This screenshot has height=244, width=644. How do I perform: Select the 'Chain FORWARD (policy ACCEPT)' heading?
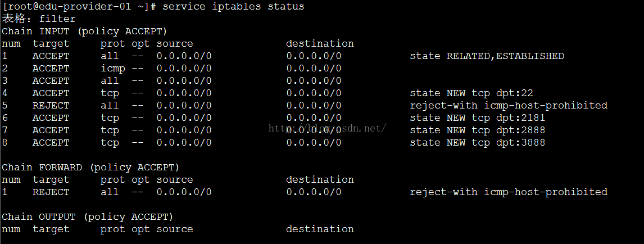pos(90,168)
